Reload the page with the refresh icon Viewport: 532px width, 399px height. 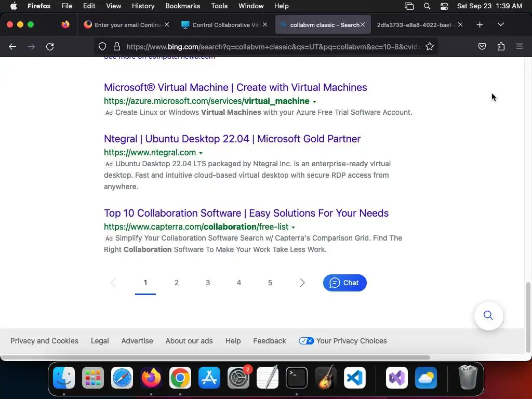pyautogui.click(x=50, y=47)
